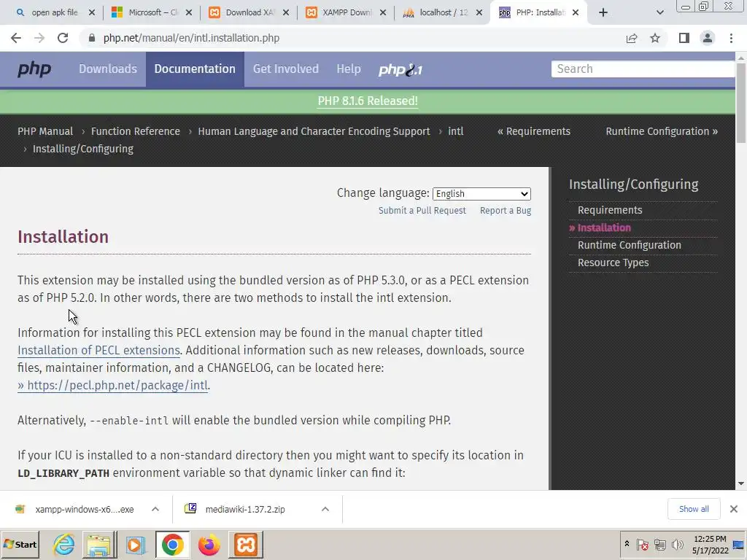Screen dimensions: 747x560
Task: Open the Chrome profile avatar icon
Action: point(708,38)
